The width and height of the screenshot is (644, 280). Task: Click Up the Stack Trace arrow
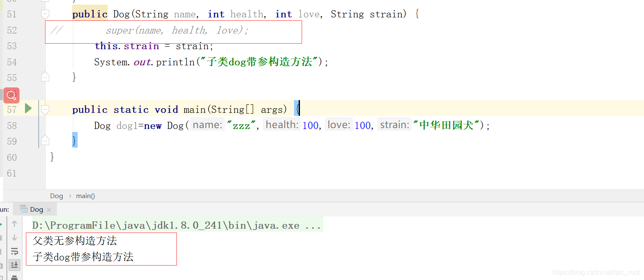[x=14, y=224]
